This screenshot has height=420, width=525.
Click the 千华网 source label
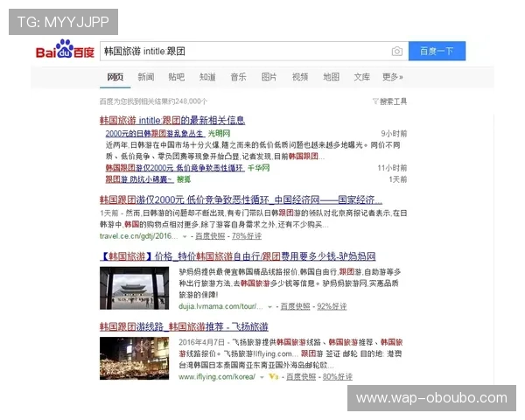pos(259,168)
